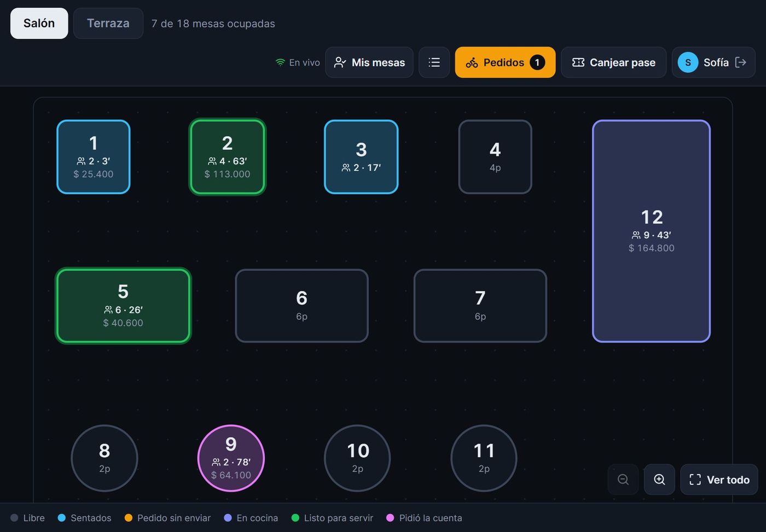Click the disabled zoom out magnifier icon
Viewport: 766px width, 532px height.
623,480
